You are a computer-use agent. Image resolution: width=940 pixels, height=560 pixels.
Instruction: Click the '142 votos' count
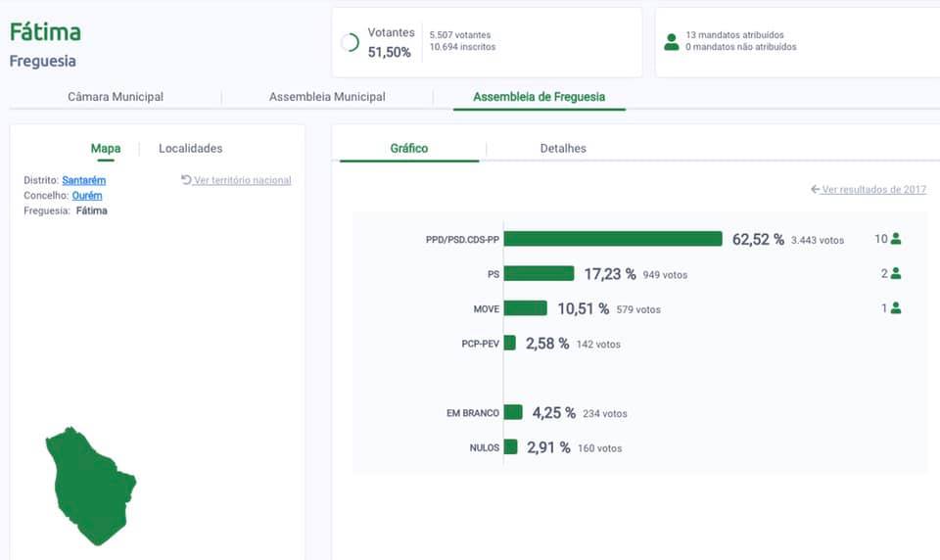(598, 345)
